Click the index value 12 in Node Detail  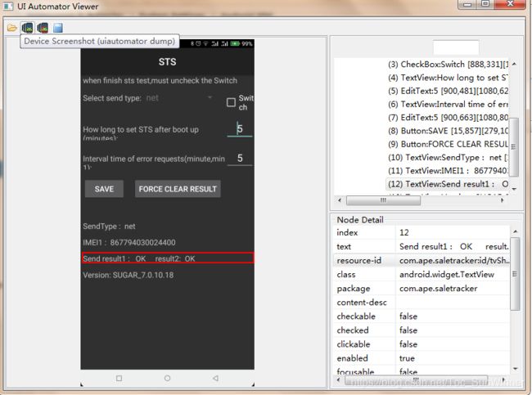pyautogui.click(x=404, y=232)
